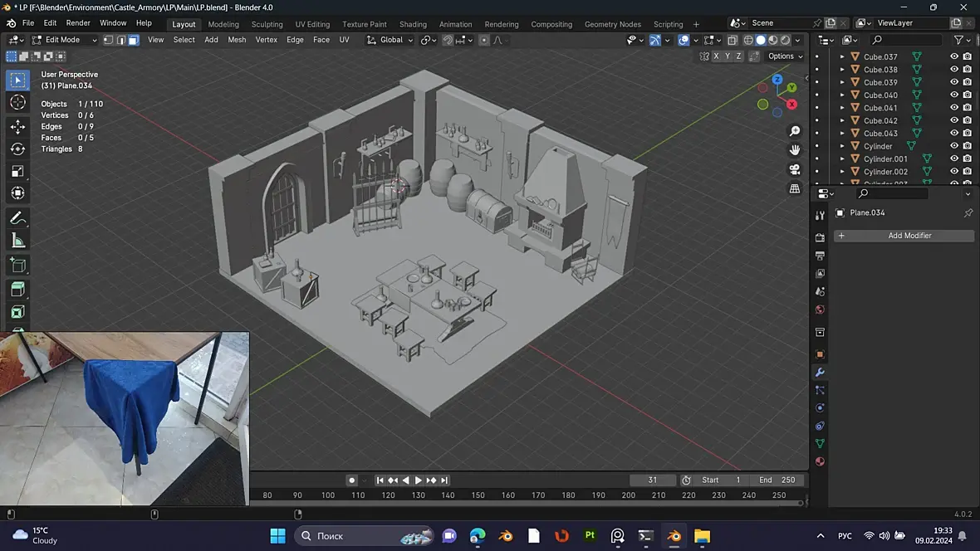This screenshot has width=980, height=551.
Task: Toggle X-ray view in viewport header
Action: coord(732,40)
